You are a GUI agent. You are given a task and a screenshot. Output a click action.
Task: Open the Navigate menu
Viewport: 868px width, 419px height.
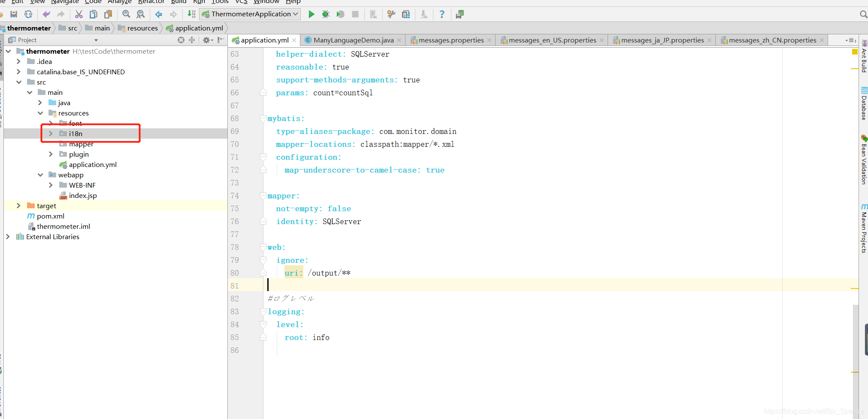click(65, 2)
